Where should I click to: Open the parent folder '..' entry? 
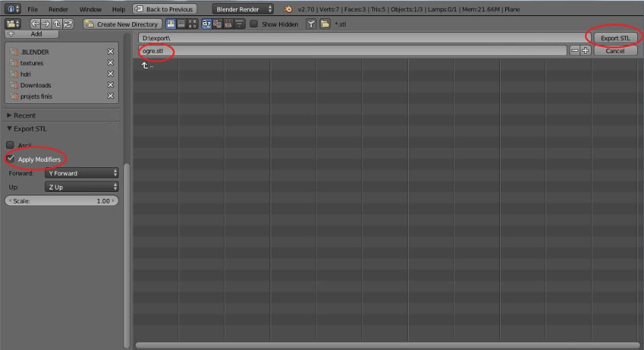(x=148, y=65)
